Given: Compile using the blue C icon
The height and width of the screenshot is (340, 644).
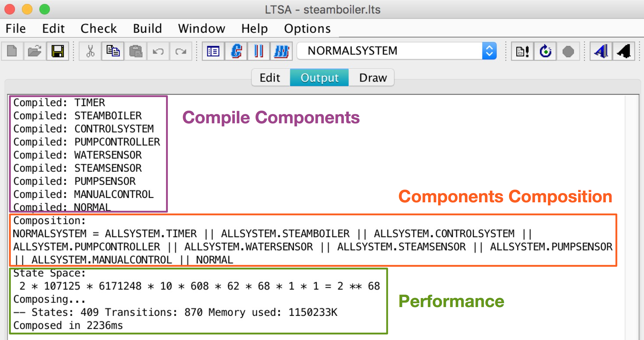Looking at the screenshot, I should pos(236,51).
